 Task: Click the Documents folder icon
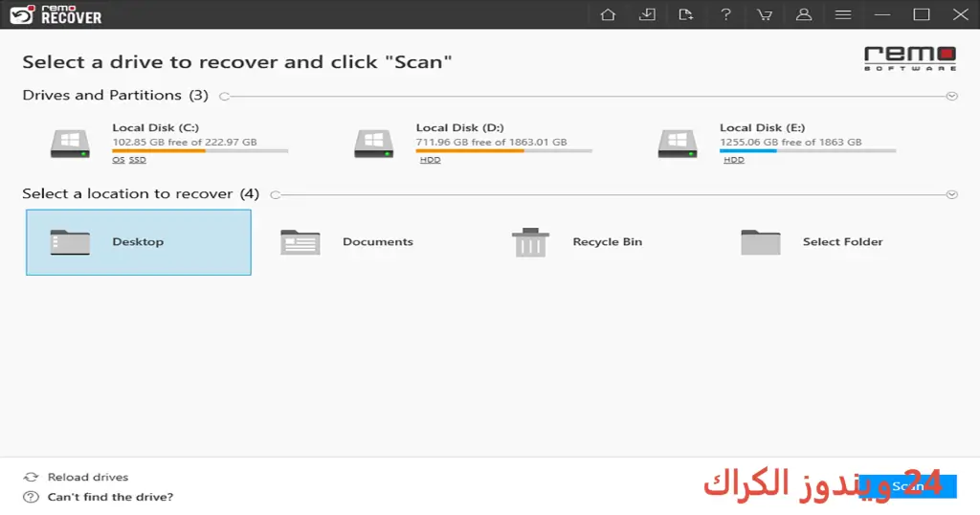(300, 242)
